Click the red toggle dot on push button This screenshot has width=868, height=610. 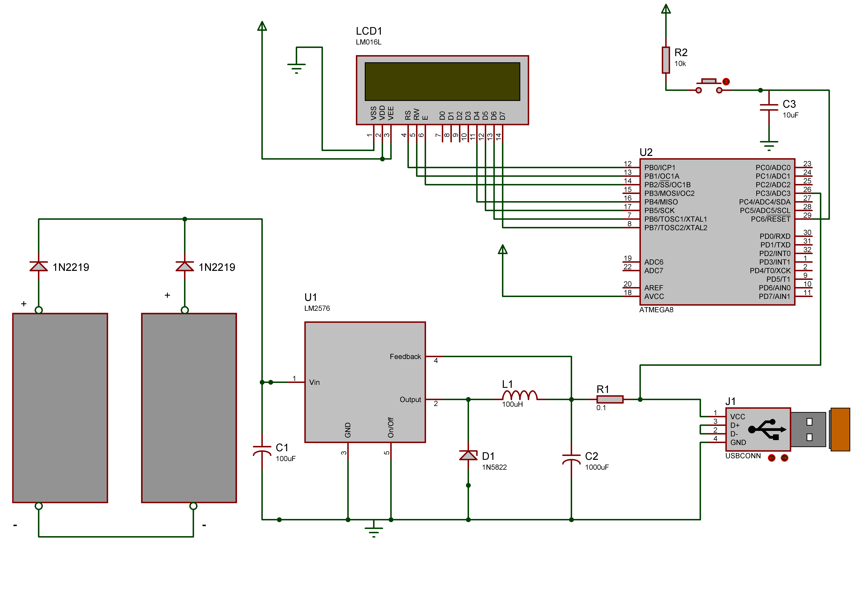click(x=726, y=82)
